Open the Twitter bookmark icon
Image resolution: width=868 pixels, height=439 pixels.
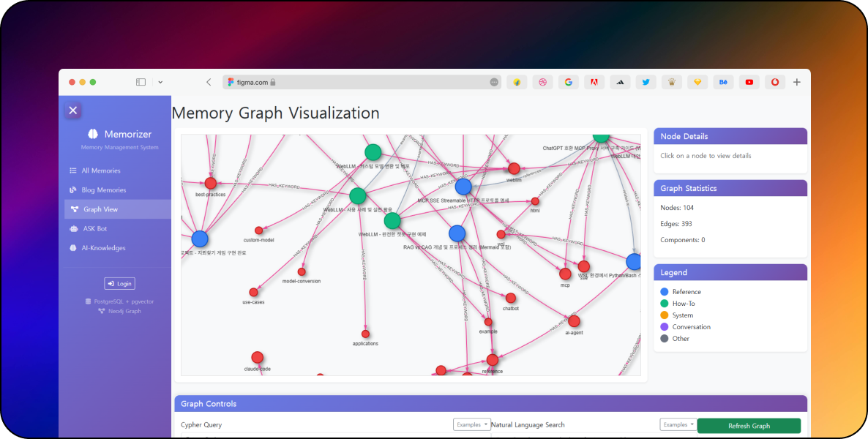pos(646,83)
